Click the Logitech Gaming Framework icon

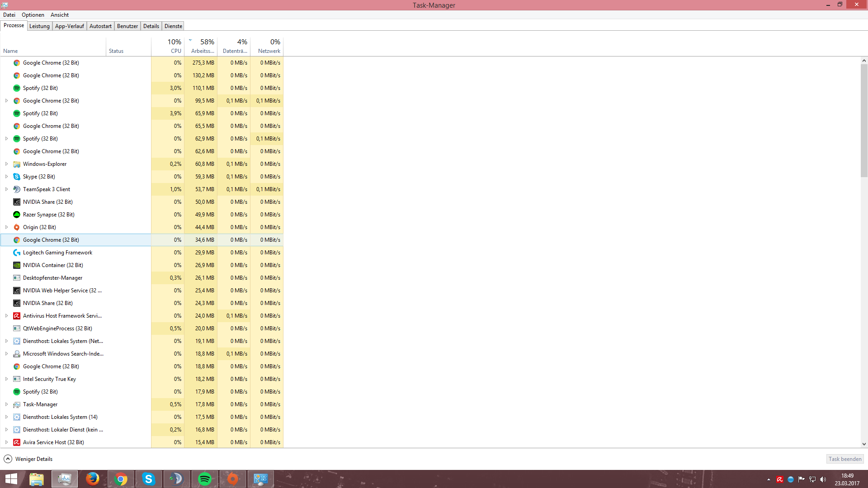point(17,253)
